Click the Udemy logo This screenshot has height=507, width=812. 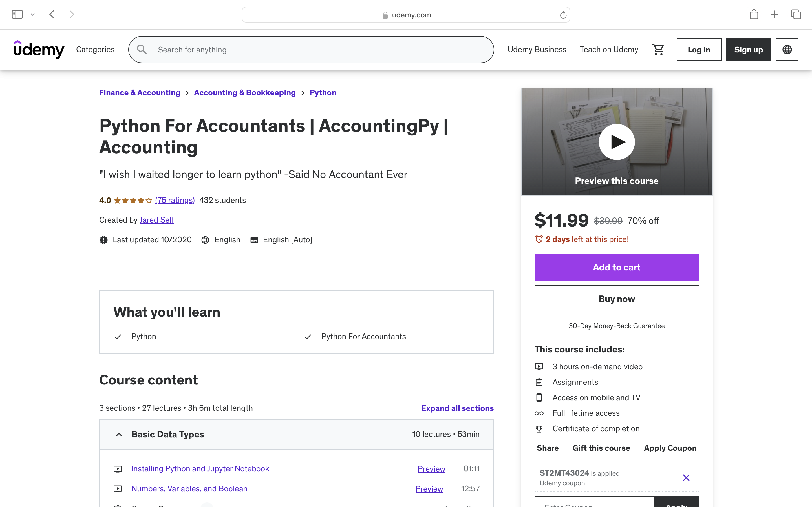click(x=39, y=50)
